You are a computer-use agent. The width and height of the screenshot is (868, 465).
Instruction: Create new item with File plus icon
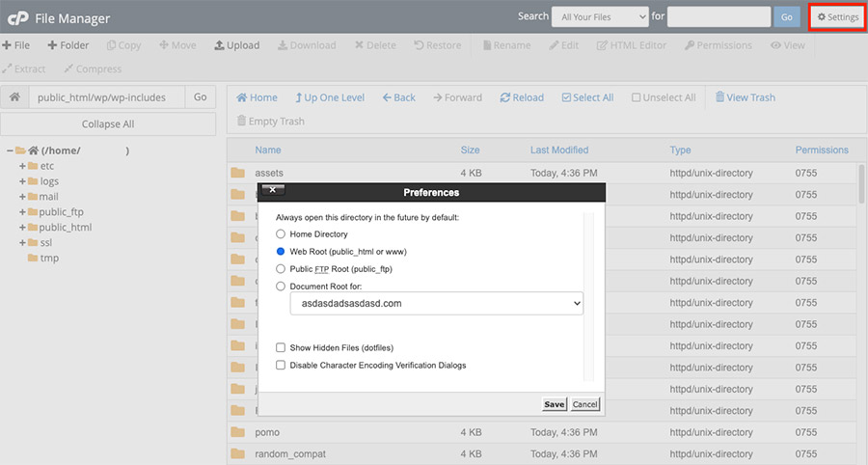pos(16,45)
